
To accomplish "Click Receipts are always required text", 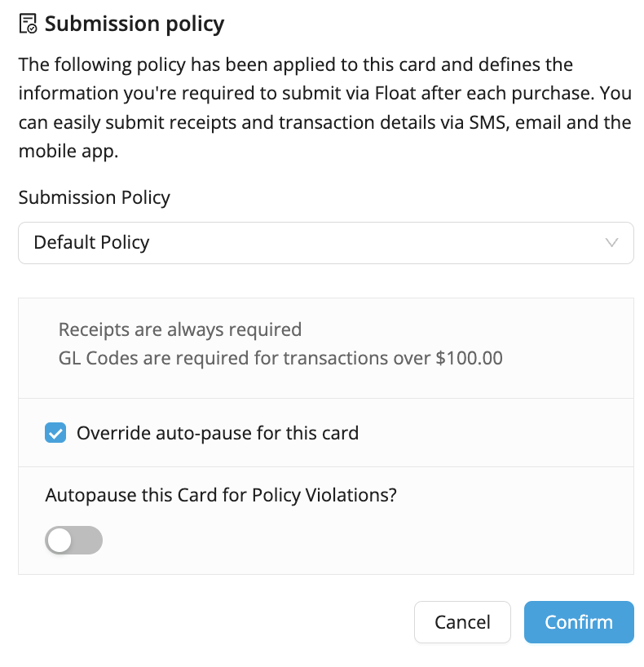I will [x=180, y=329].
